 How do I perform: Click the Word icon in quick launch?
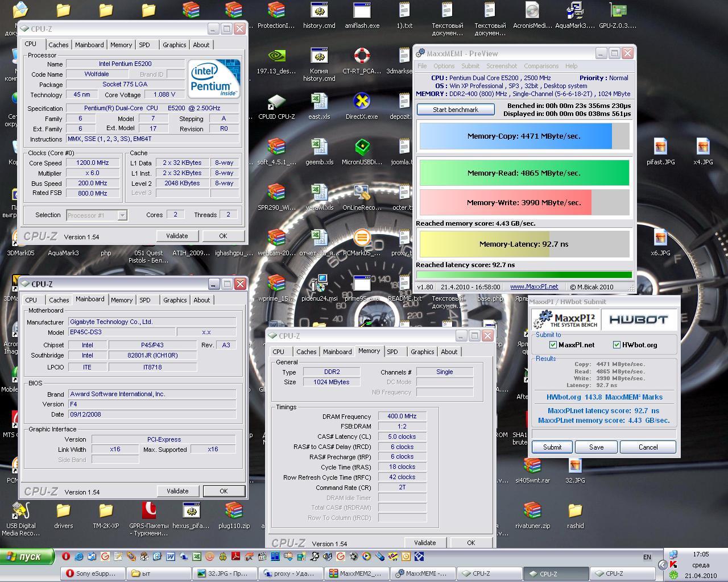(x=170, y=556)
